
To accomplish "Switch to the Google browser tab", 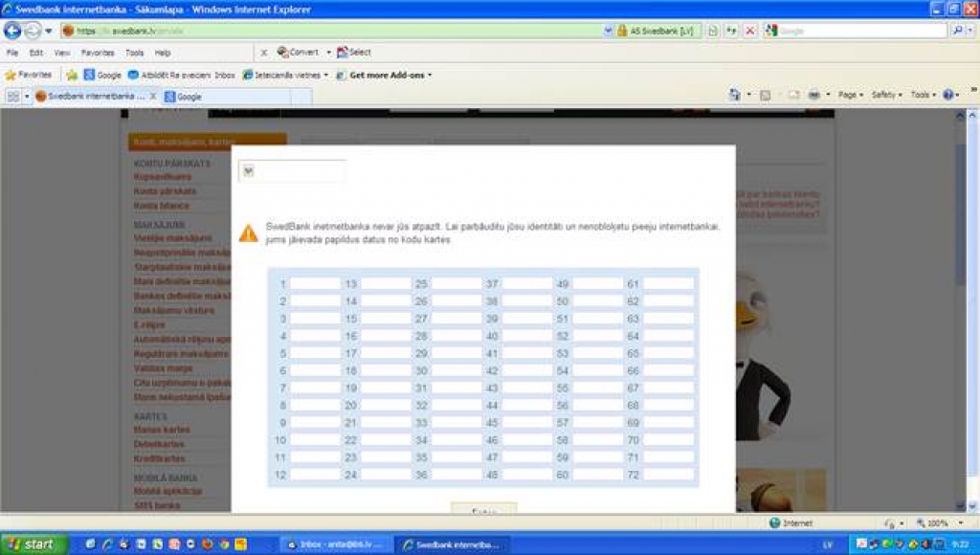I will pos(189,97).
